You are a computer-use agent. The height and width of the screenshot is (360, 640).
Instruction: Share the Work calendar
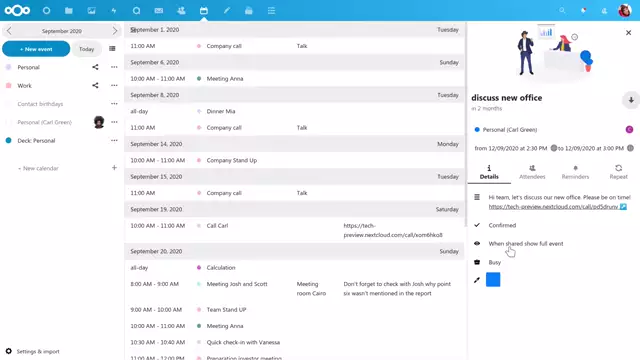tap(95, 85)
